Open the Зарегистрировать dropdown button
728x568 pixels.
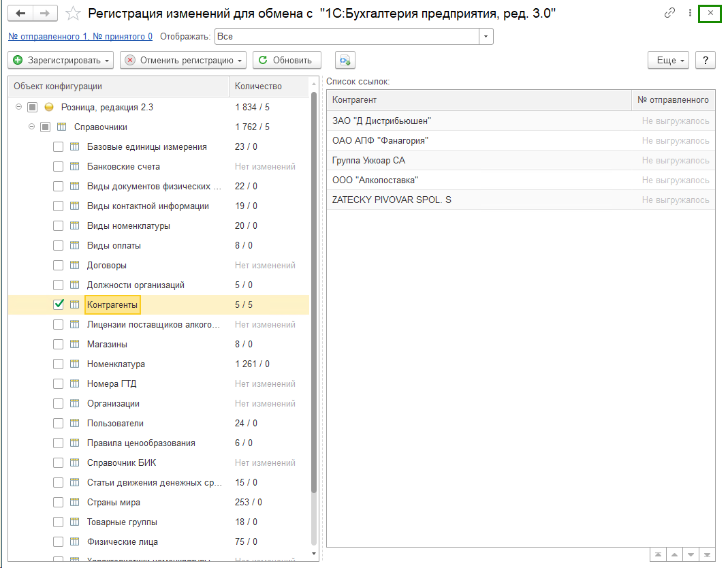pos(61,61)
